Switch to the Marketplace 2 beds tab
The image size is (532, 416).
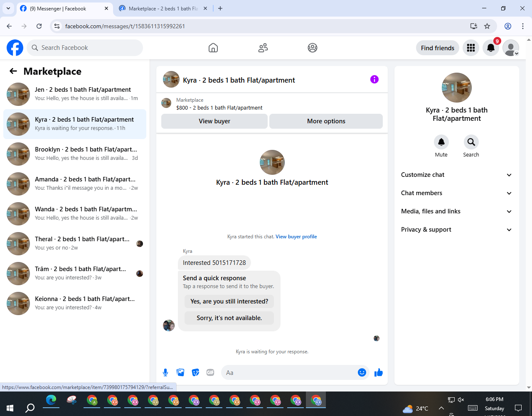click(x=163, y=8)
